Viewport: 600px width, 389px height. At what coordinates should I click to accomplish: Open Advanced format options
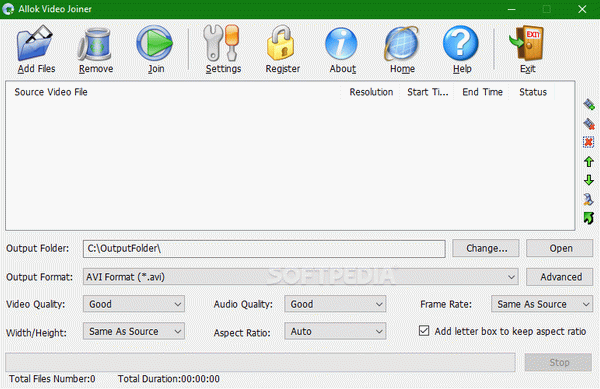560,277
